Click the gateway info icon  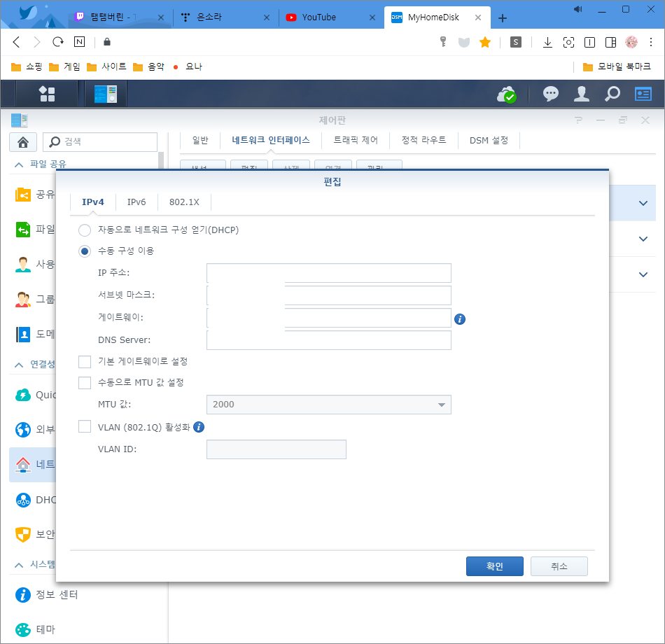[x=460, y=319]
